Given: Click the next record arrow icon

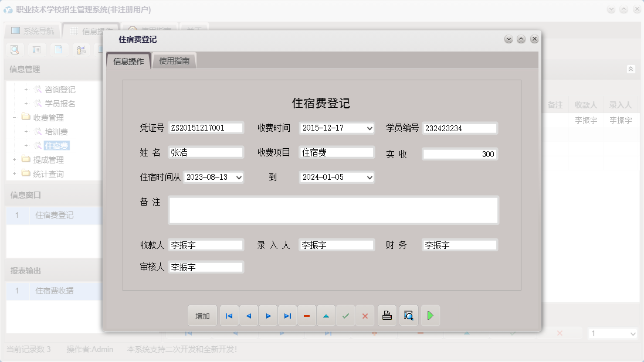Looking at the screenshot, I should point(268,316).
